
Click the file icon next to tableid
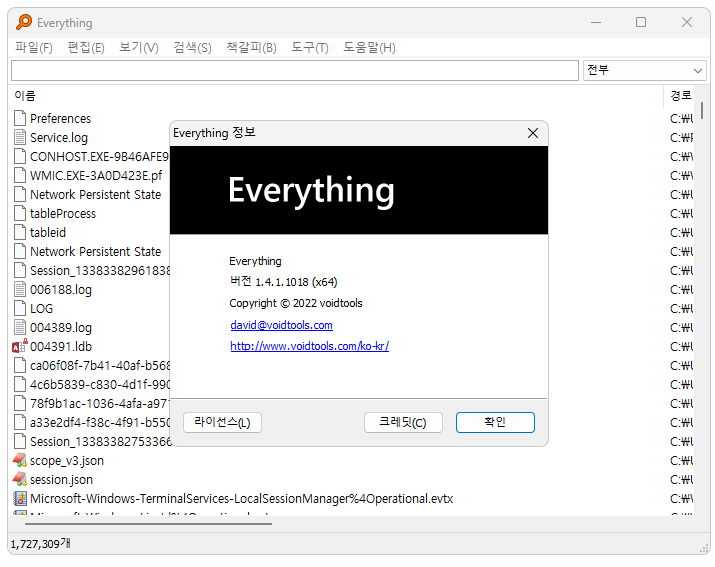tap(20, 232)
